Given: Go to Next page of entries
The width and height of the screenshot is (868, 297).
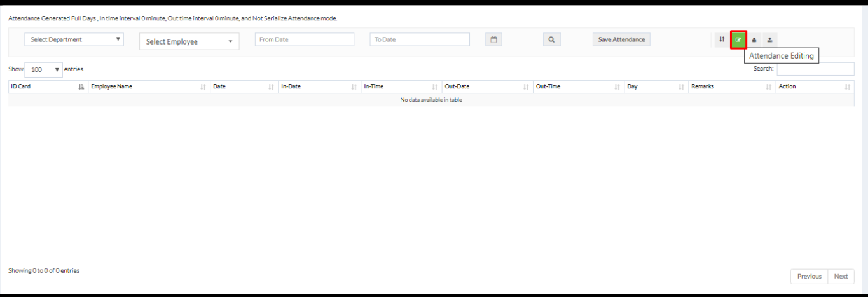Looking at the screenshot, I should click(x=841, y=276).
